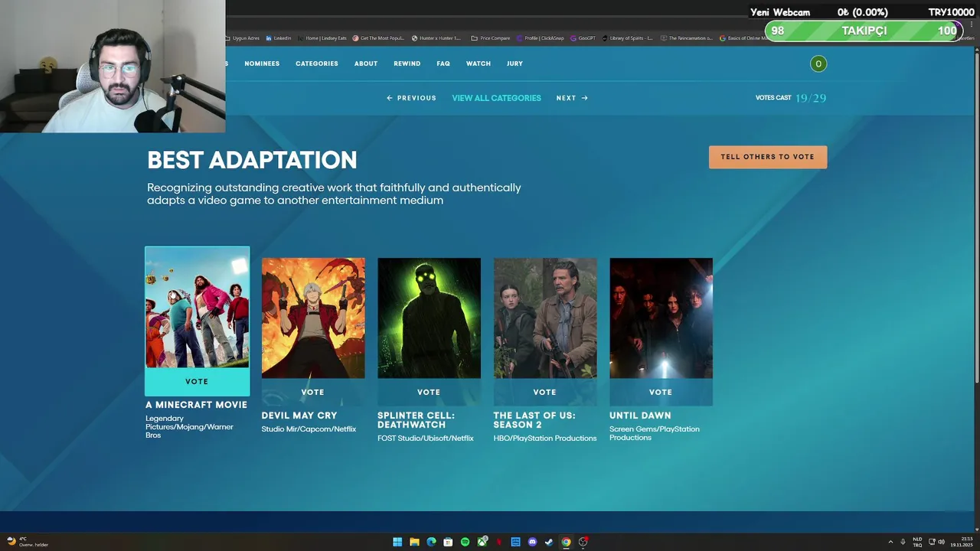Screen dimensions: 980x551
Task: Open the Get The Most Popul... bookmark
Action: [x=378, y=38]
